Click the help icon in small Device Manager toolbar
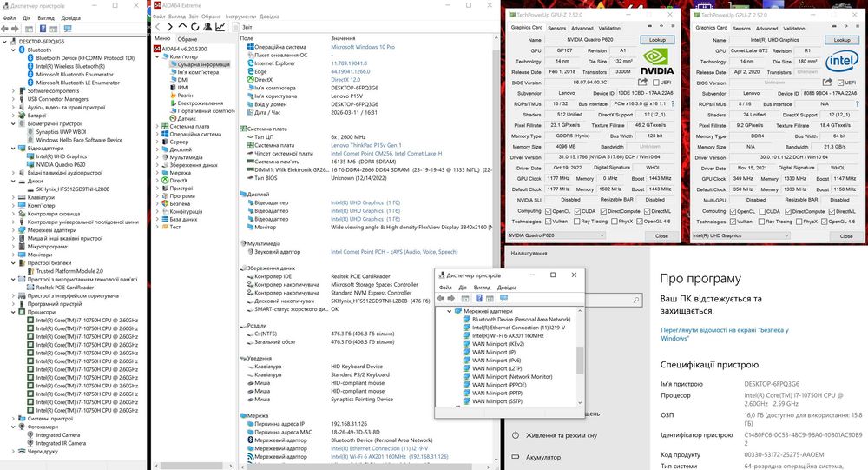Screen dimensions: 868x470 click(x=479, y=298)
